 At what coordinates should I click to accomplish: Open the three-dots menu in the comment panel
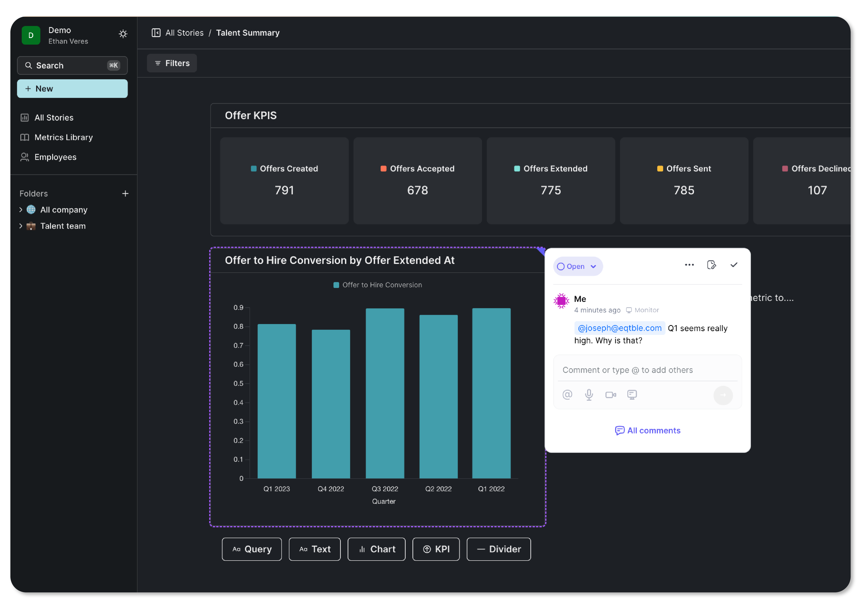click(689, 265)
